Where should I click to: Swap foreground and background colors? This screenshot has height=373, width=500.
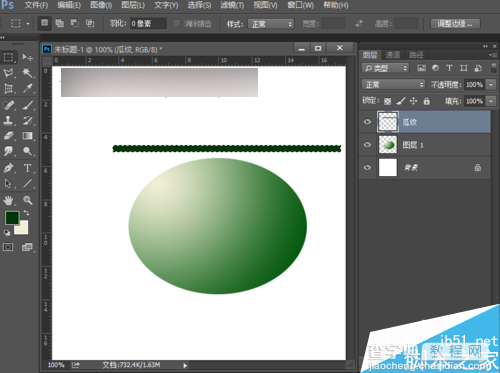(x=26, y=213)
